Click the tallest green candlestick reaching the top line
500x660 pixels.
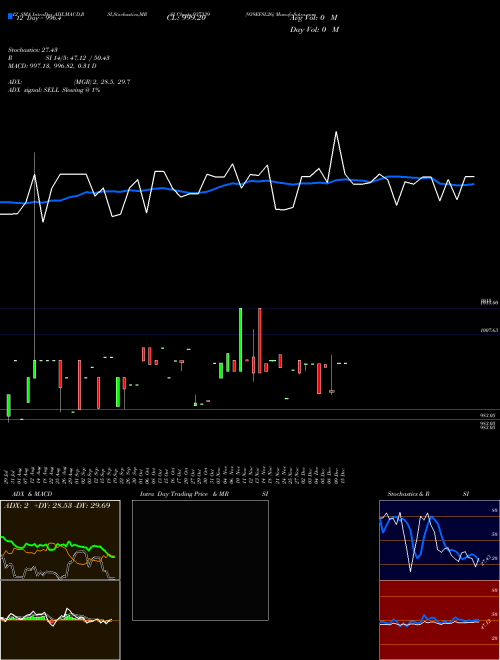click(x=240, y=340)
